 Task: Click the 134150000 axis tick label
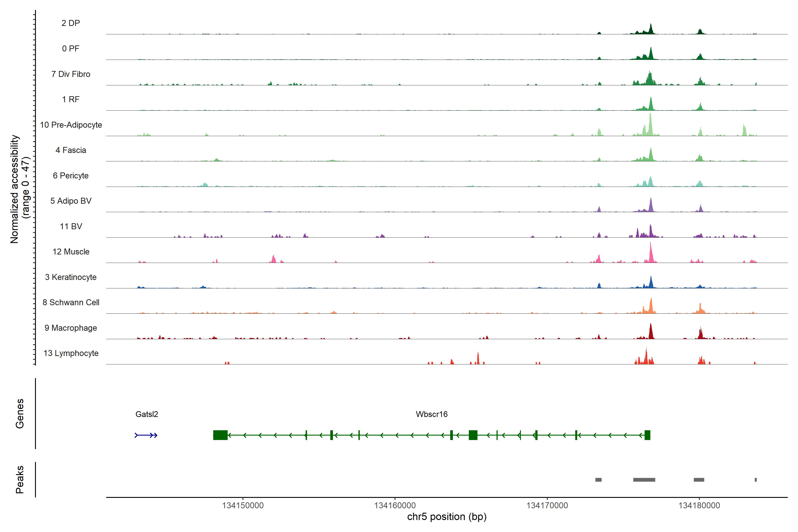pos(243,506)
